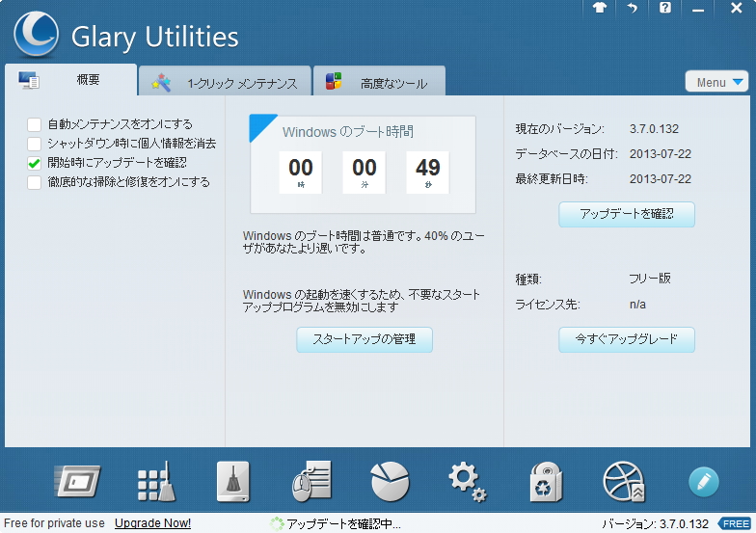Click スタートアップの管理 button
The width and height of the screenshot is (756, 533).
coord(364,339)
